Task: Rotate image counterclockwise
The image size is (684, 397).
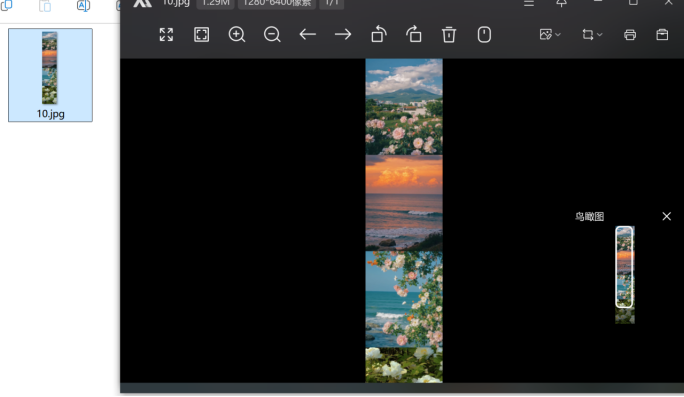Action: [x=379, y=34]
